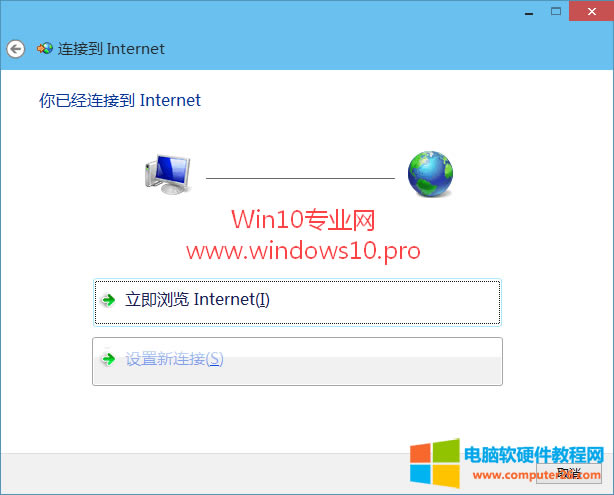Screen dimensions: 614x495
Task: Minimize the 连接到 Internet window
Action: pyautogui.click(x=529, y=12)
